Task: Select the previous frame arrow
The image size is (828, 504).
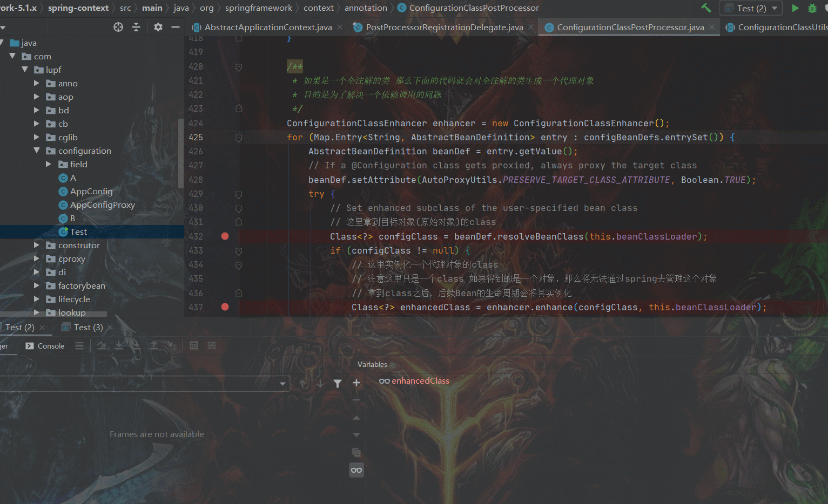Action: pos(303,384)
